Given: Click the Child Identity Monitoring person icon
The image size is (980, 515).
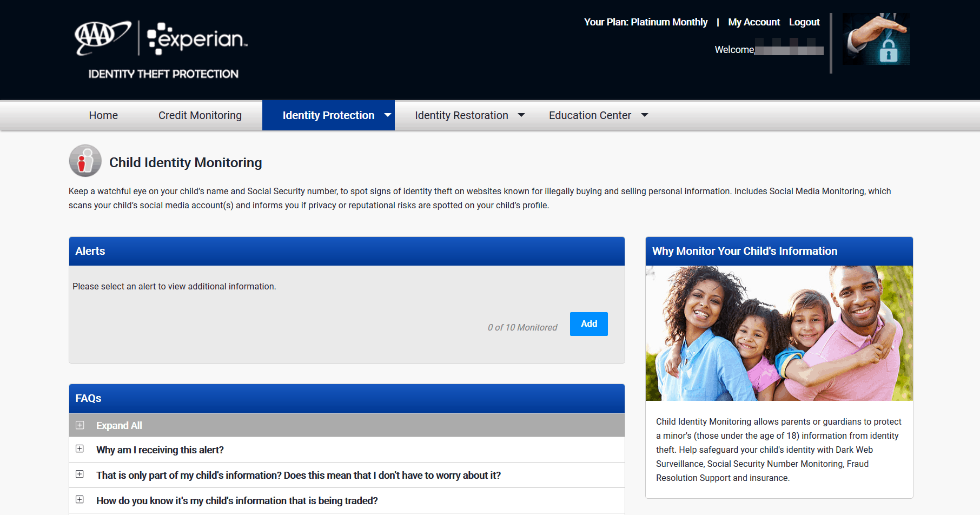Looking at the screenshot, I should pyautogui.click(x=85, y=161).
